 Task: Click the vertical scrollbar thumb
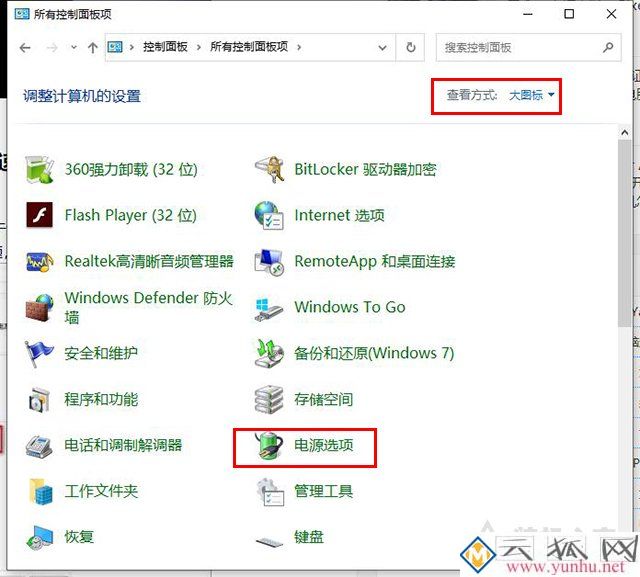click(x=624, y=233)
